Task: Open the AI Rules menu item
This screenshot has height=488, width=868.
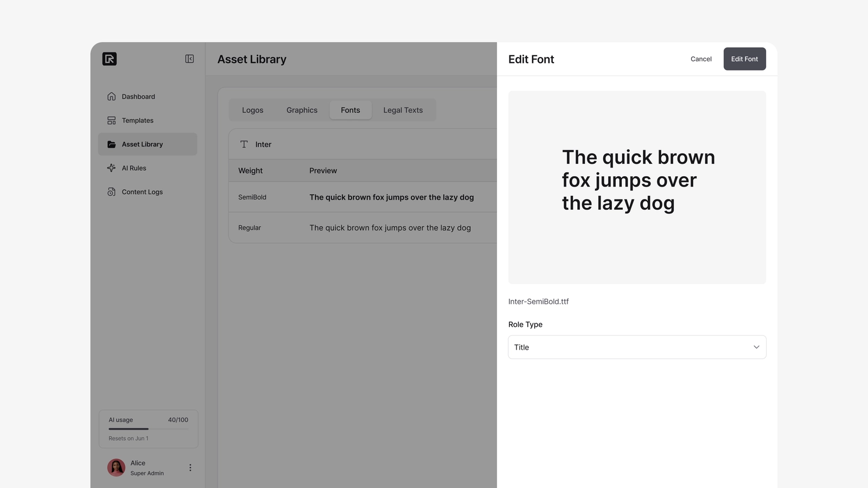Action: point(148,168)
